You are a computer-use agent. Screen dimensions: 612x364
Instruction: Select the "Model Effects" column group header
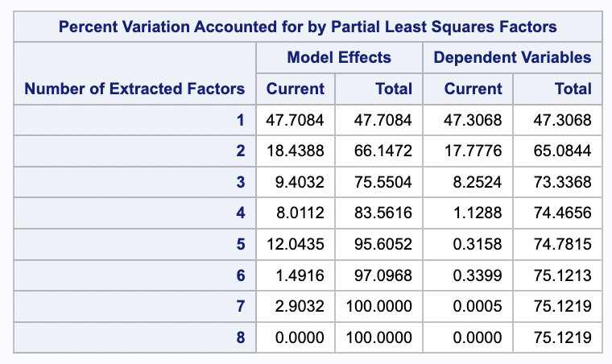tap(339, 57)
